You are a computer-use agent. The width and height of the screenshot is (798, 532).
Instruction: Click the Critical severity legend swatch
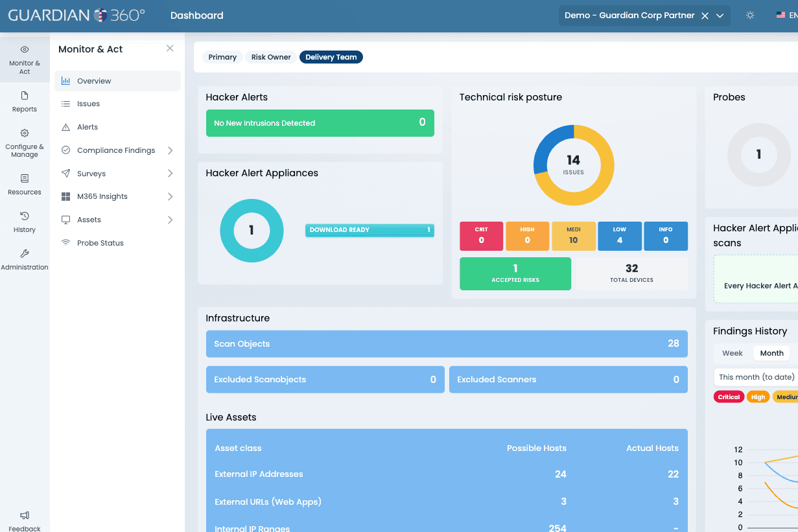tap(729, 397)
